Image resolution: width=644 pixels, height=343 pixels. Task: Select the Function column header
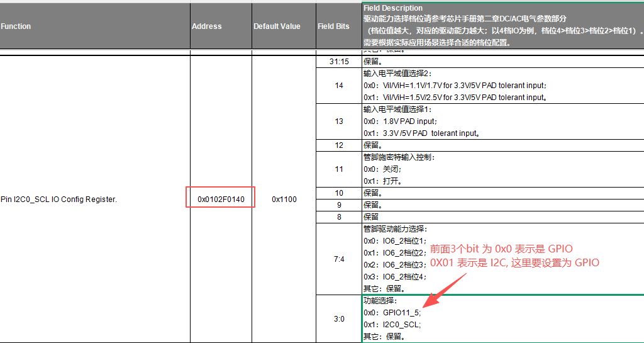[x=95, y=26]
